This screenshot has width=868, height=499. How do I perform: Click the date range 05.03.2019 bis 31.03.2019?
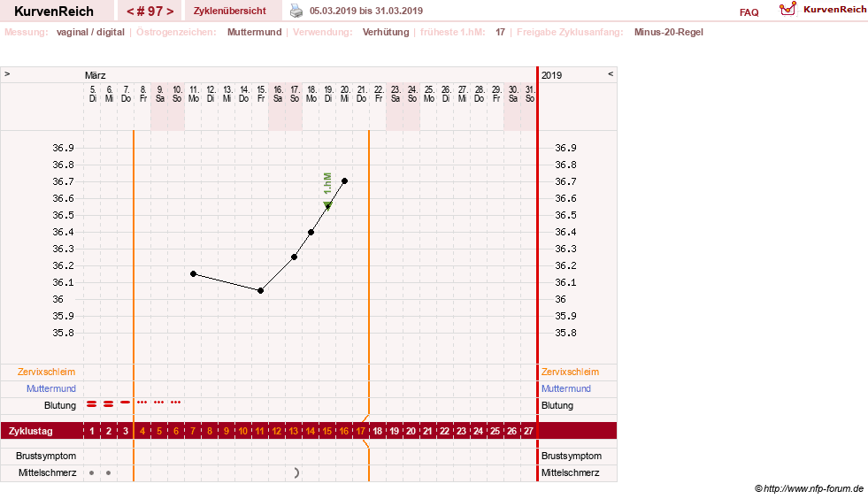tap(366, 11)
